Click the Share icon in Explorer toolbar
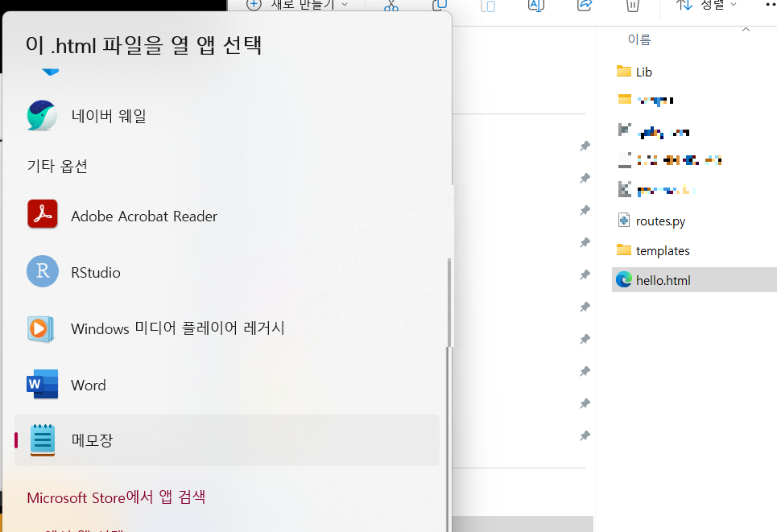The width and height of the screenshot is (777, 532). coord(585,6)
